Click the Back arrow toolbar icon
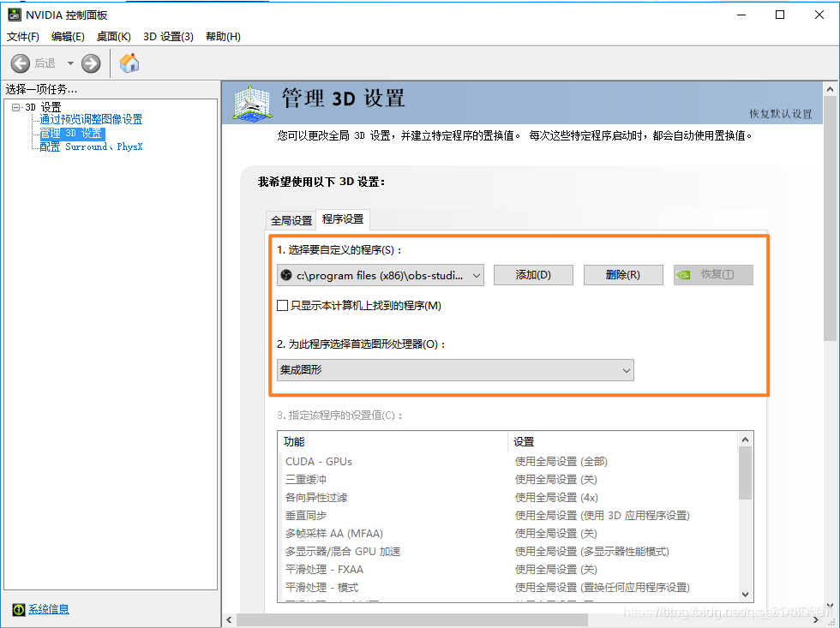840x628 pixels. (x=21, y=63)
